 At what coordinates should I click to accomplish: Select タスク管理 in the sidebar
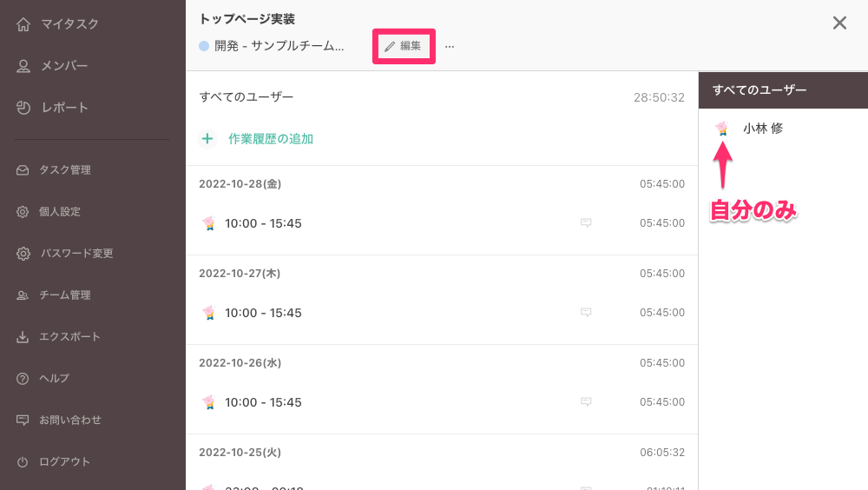click(x=64, y=170)
